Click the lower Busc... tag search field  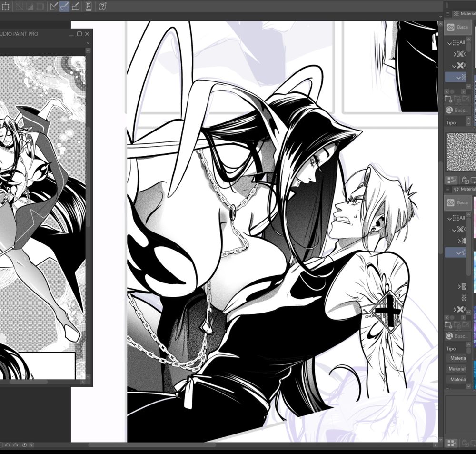[458, 336]
